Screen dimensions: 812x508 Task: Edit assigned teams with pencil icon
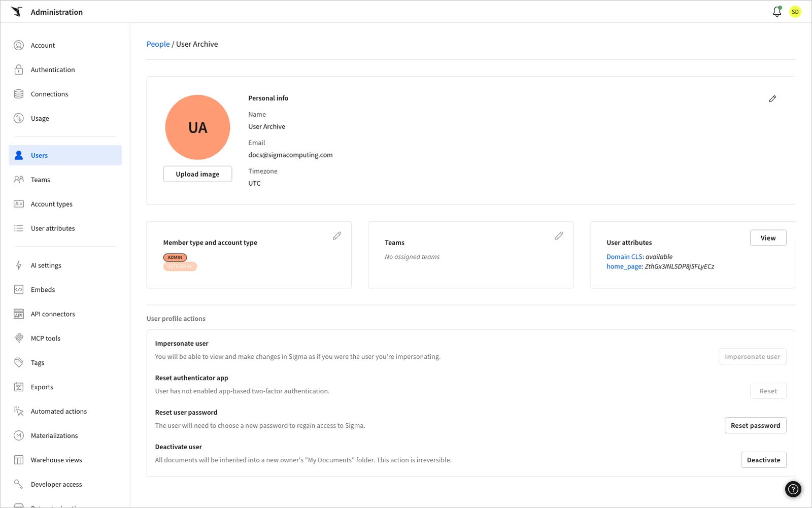coord(559,236)
